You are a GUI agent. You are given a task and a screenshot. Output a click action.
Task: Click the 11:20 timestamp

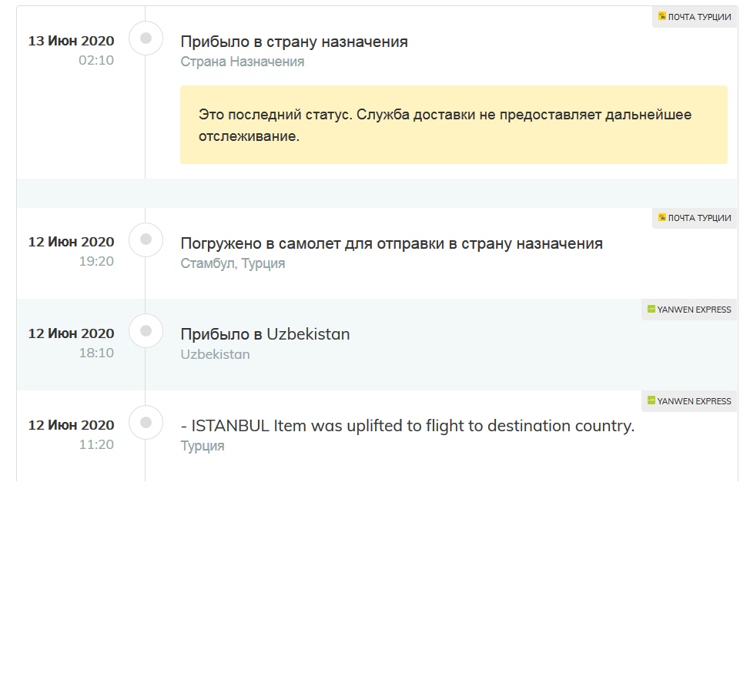click(96, 444)
